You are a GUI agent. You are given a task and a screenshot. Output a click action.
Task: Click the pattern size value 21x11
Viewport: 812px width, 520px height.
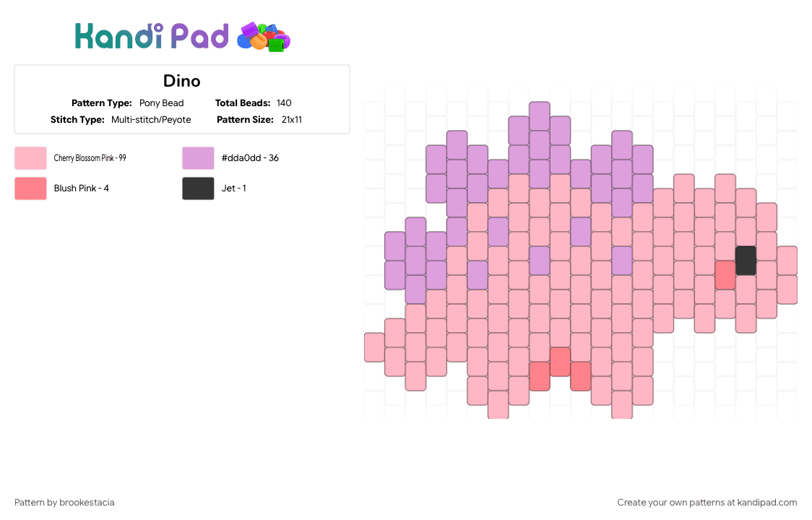click(x=292, y=120)
